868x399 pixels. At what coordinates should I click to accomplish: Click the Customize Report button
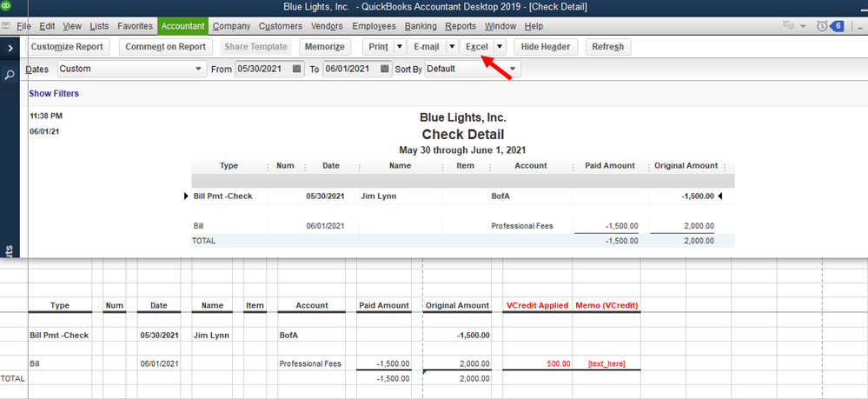pos(67,47)
